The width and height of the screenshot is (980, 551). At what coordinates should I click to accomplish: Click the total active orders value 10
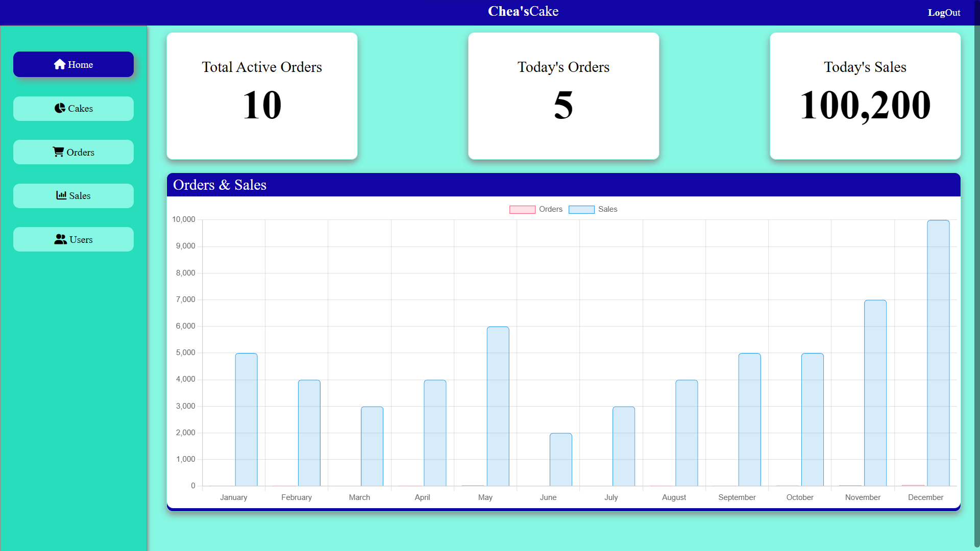coord(262,105)
